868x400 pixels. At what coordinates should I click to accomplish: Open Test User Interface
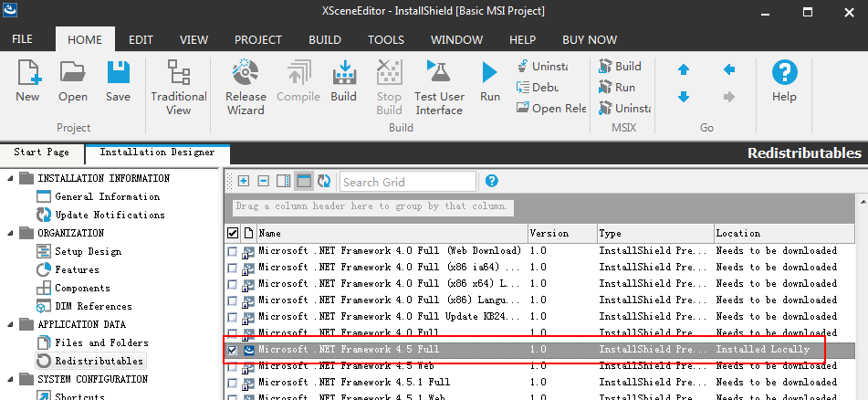point(440,88)
